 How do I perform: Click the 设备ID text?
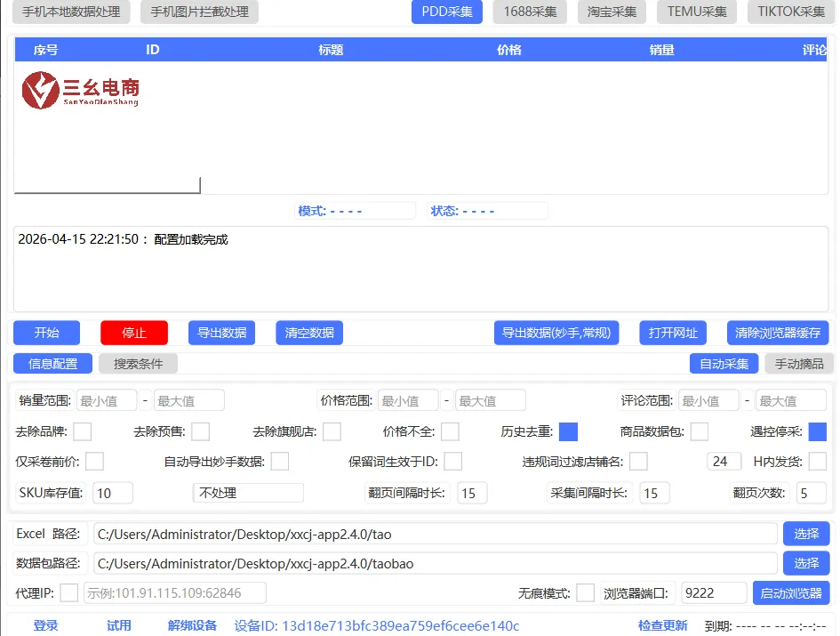pos(377,626)
